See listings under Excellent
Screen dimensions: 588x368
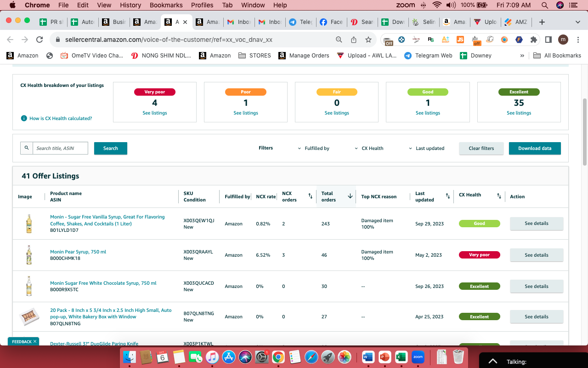click(519, 113)
